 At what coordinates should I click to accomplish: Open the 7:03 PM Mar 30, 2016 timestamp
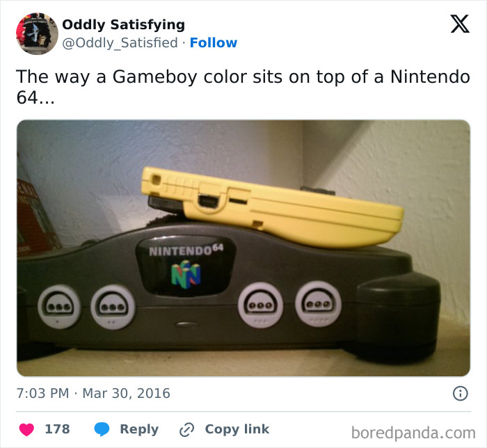click(93, 393)
